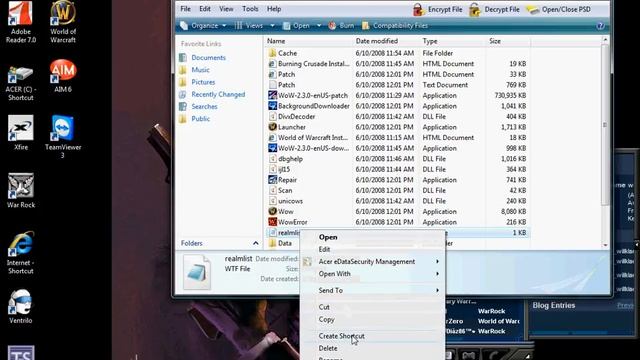Click the Burn toolbar icon
640x360 pixels.
click(332, 25)
